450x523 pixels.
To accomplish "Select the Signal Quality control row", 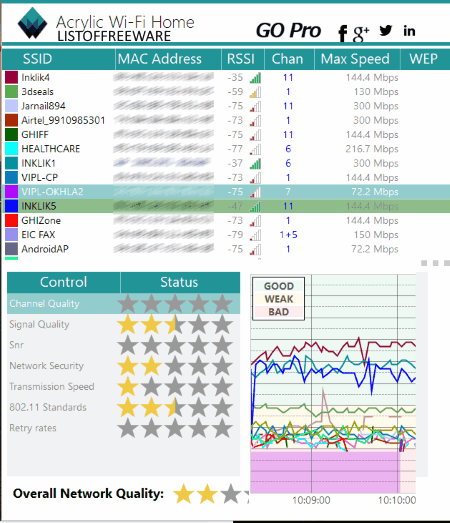I will point(123,324).
